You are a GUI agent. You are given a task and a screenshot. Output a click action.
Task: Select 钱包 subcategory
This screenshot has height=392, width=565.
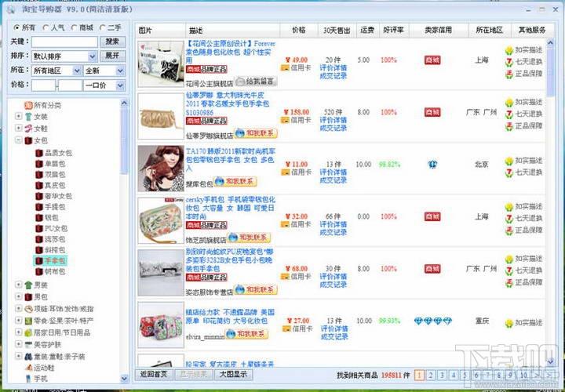click(x=52, y=218)
